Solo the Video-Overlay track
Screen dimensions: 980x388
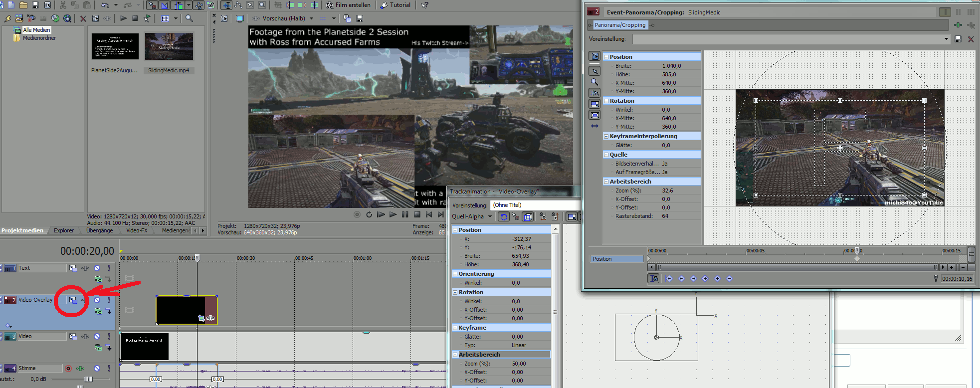[x=109, y=300]
